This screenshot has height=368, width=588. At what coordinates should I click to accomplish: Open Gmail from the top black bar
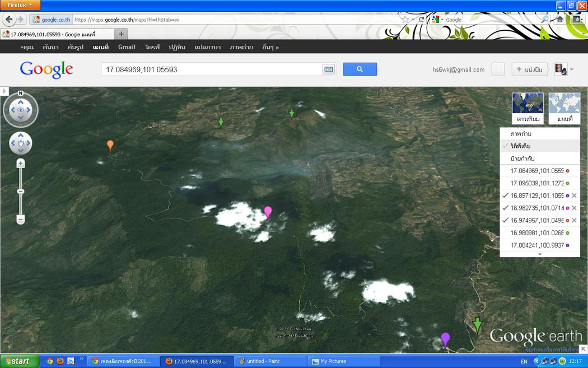point(127,47)
